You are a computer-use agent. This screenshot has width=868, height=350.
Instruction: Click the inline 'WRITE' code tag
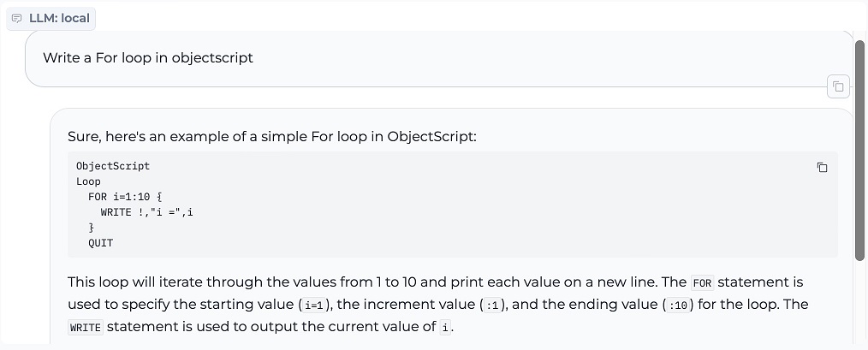coord(85,328)
